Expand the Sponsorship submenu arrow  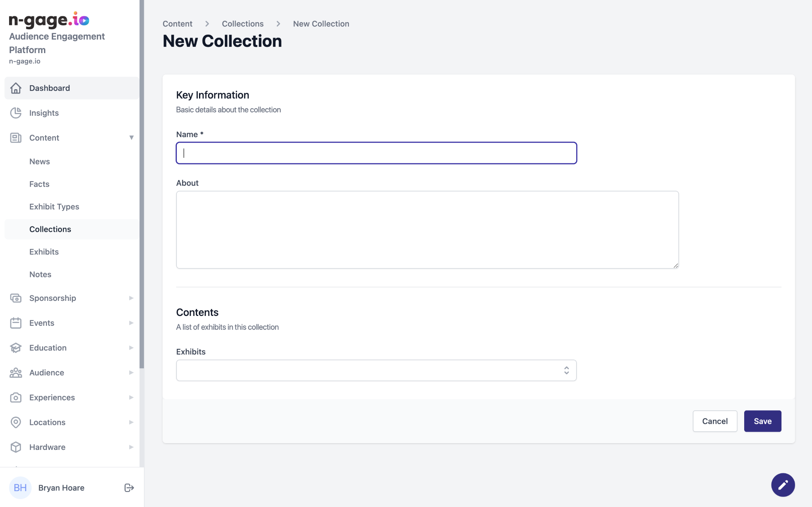click(x=131, y=298)
